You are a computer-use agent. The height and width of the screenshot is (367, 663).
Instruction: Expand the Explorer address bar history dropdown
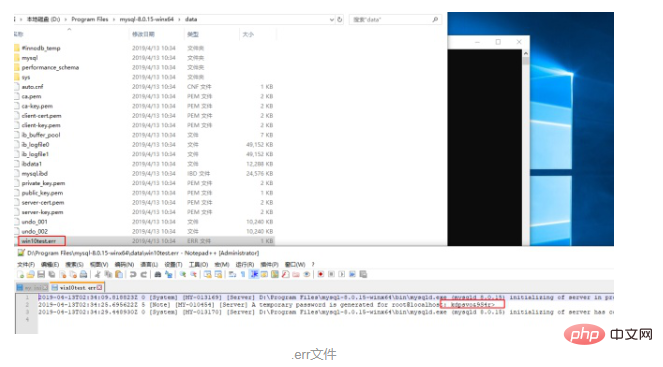pos(332,19)
